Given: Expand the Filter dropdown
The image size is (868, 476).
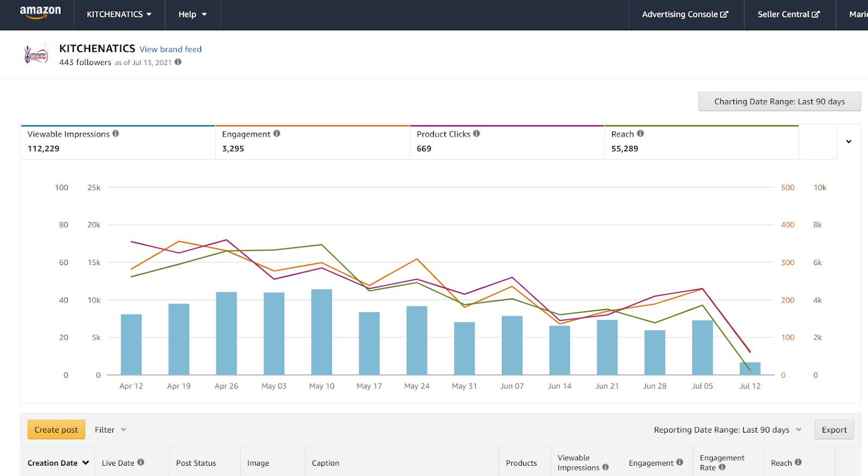Looking at the screenshot, I should coord(111,429).
